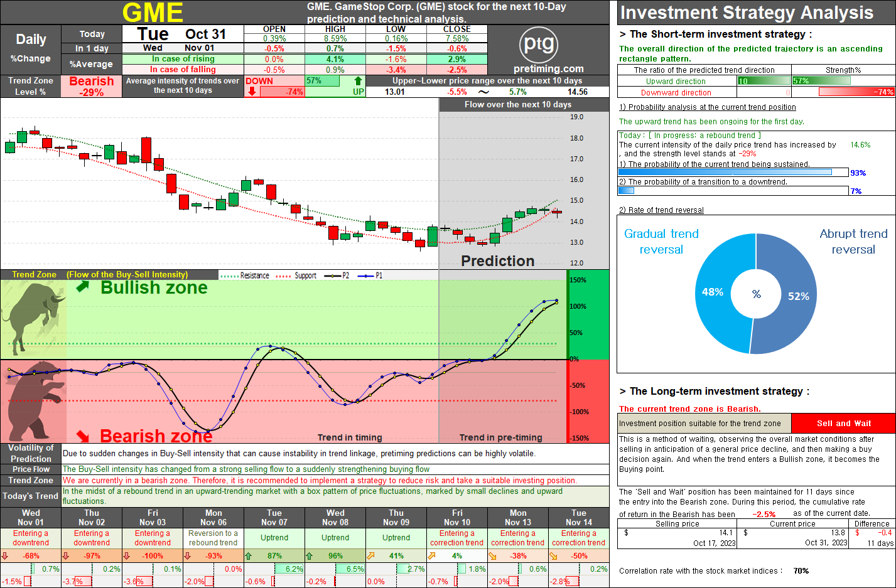The width and height of the screenshot is (896, 588).
Task: Click the Support legend entry
Action: pyautogui.click(x=296, y=275)
